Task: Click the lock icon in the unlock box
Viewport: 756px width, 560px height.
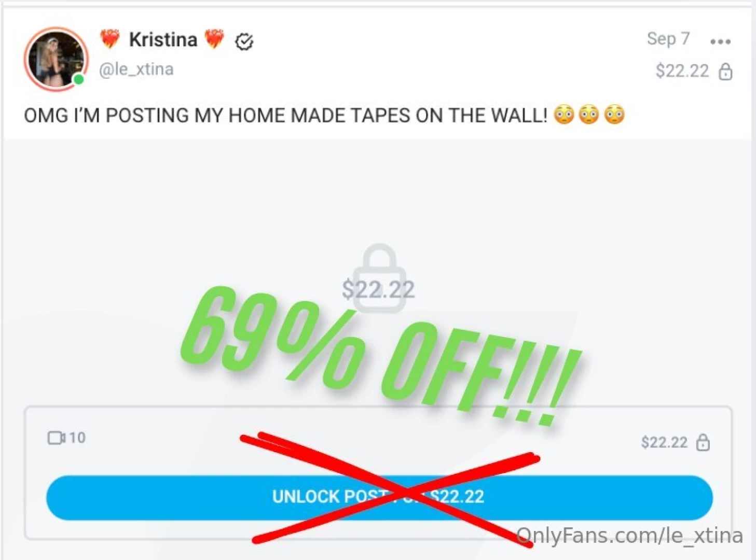Action: 703,442
